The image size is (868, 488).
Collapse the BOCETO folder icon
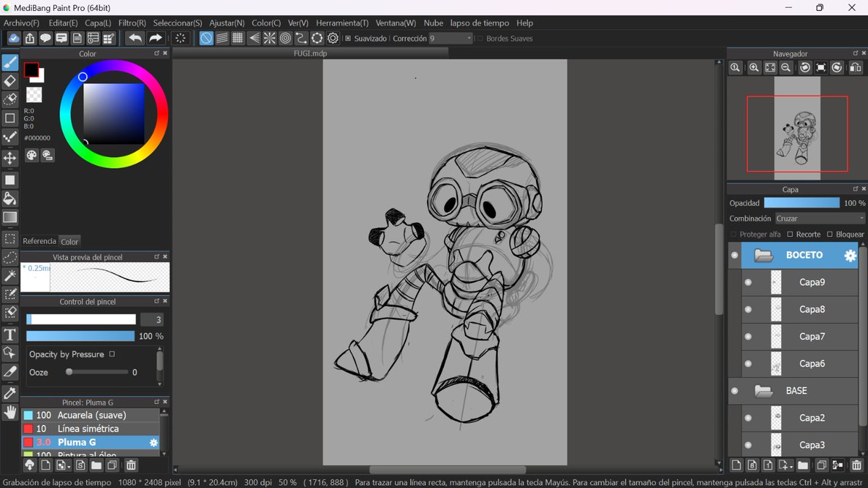[x=764, y=256]
